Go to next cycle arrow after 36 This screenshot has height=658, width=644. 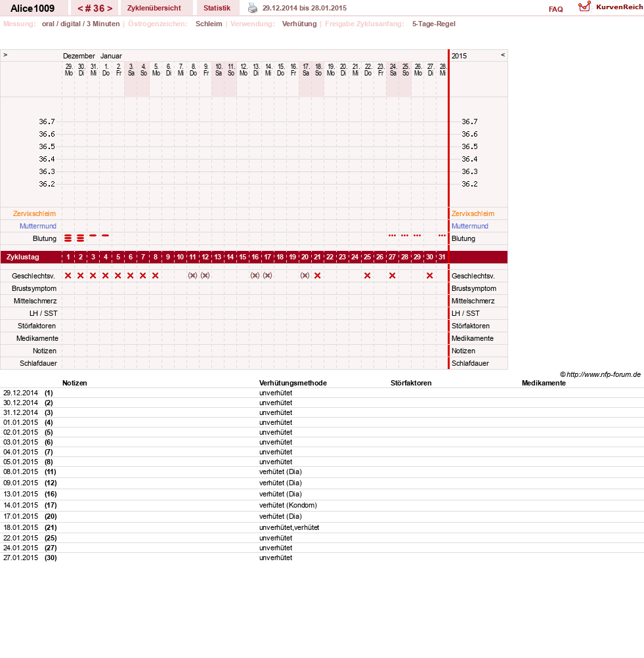(110, 9)
